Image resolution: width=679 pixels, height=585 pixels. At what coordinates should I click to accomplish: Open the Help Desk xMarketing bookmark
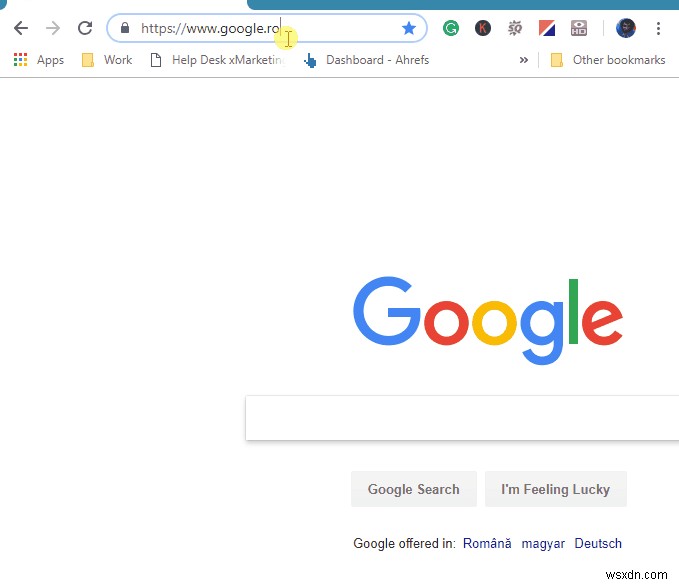click(x=217, y=60)
